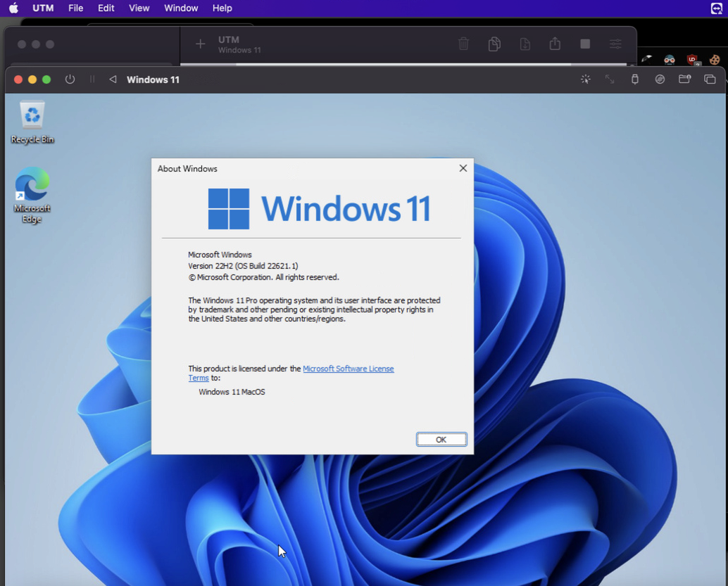This screenshot has width=728, height=586.
Task: Click the resize display arrows icon
Action: [x=610, y=79]
